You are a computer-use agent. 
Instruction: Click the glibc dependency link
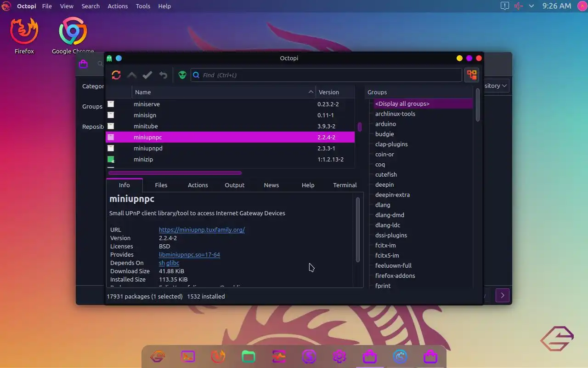[173, 263]
